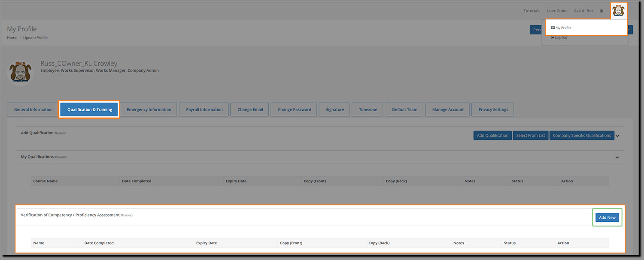Screen dimensions: 644x260
Task: Open the Timezone tab
Action: tap(368, 109)
